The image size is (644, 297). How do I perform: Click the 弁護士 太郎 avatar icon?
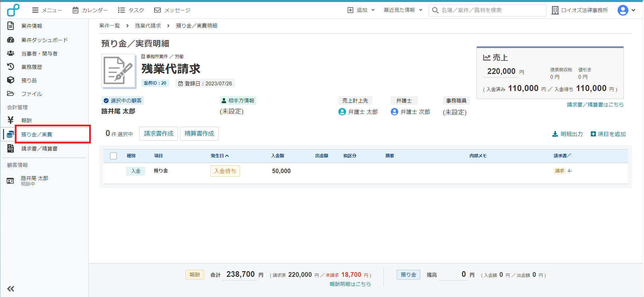342,112
